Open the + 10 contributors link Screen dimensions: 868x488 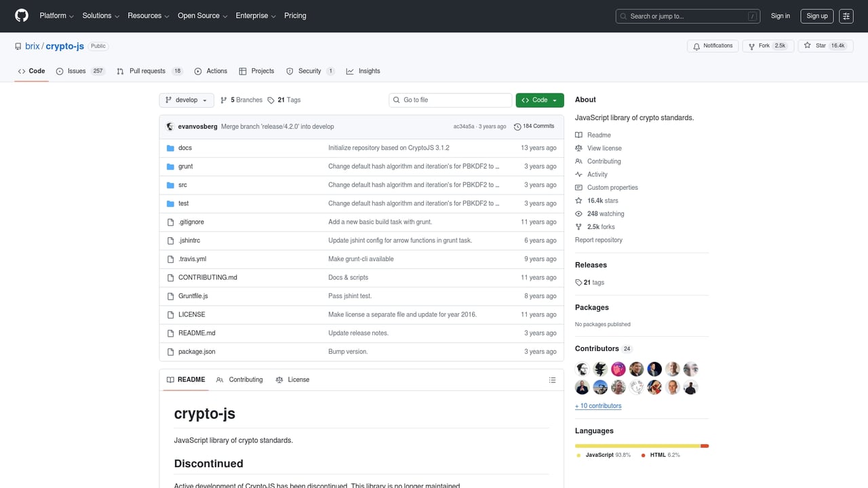coord(598,405)
